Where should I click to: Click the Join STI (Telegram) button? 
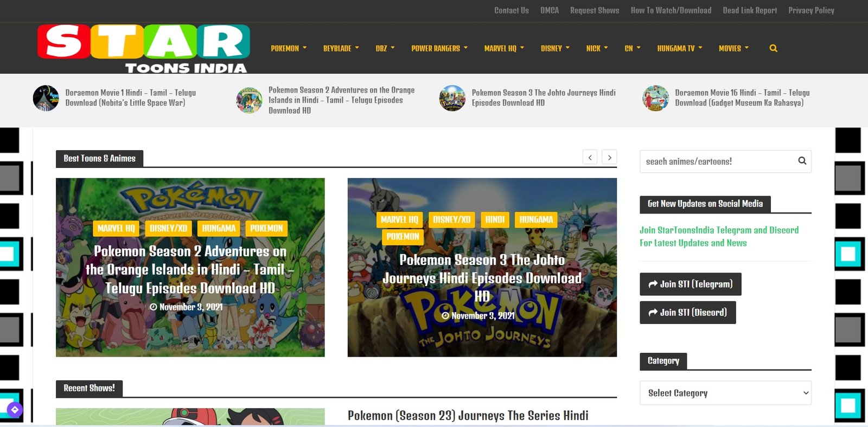point(690,284)
